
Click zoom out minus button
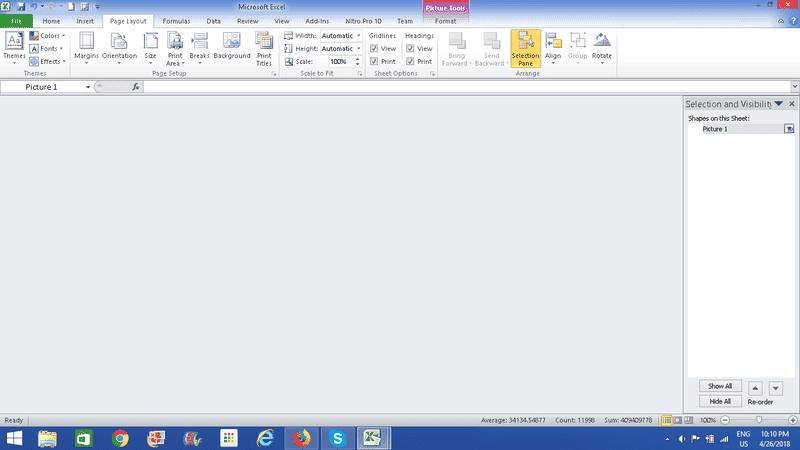(725, 420)
